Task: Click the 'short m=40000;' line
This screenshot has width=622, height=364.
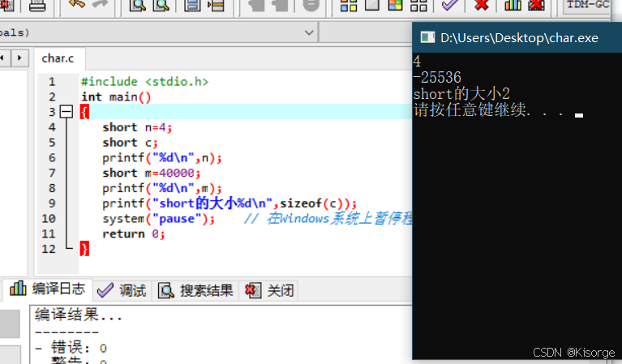Action: click(152, 173)
